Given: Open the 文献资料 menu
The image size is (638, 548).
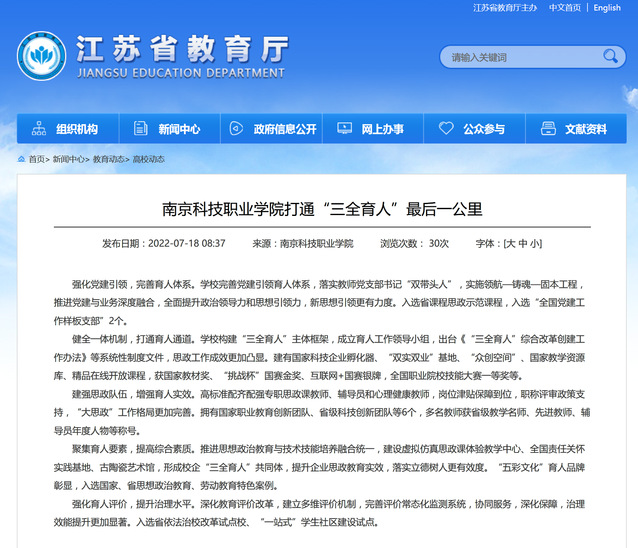Looking at the screenshot, I should point(576,129).
